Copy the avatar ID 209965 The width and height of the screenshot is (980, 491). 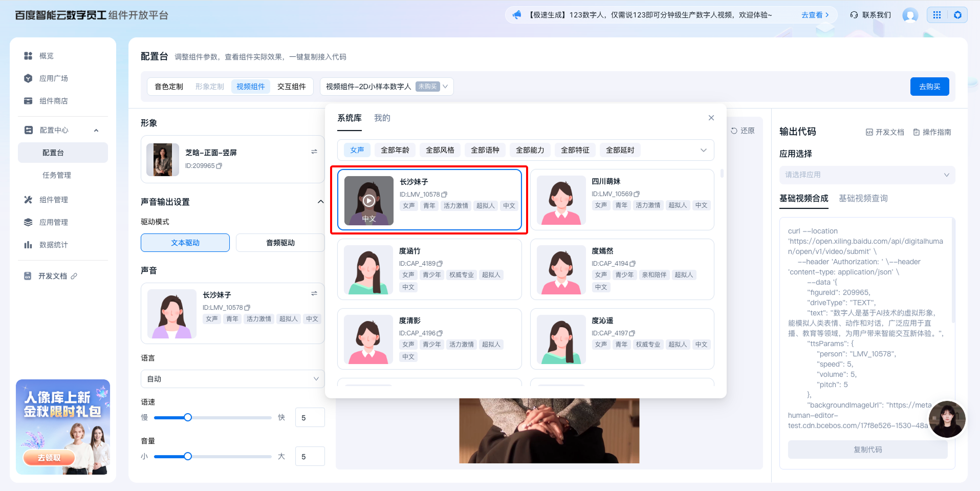click(x=219, y=166)
